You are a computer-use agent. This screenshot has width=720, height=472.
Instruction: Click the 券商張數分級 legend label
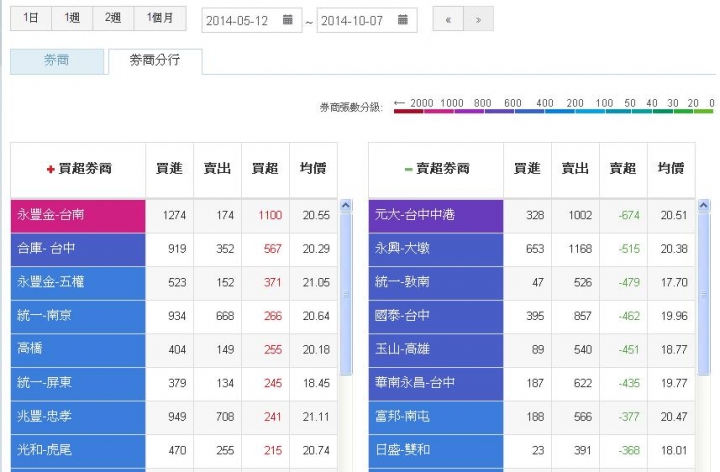click(x=351, y=107)
